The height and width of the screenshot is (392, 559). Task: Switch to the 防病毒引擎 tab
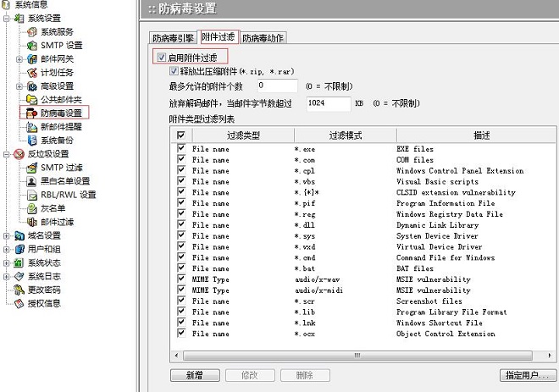173,38
